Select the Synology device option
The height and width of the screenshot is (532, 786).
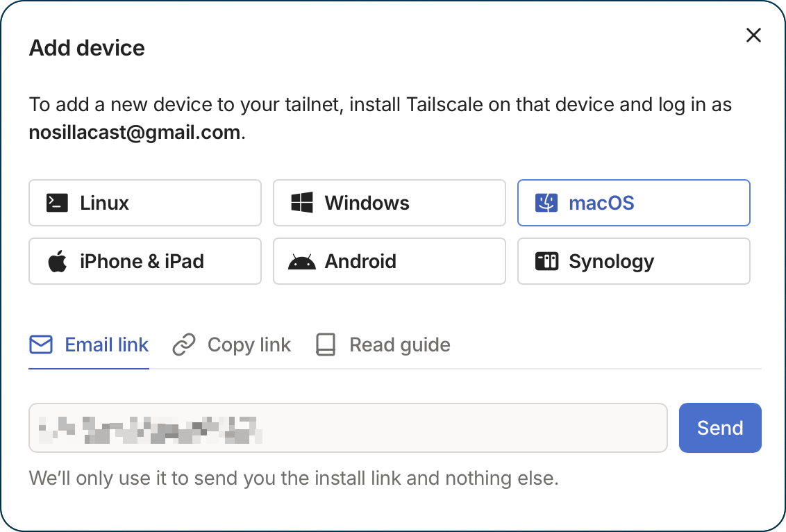coord(634,261)
